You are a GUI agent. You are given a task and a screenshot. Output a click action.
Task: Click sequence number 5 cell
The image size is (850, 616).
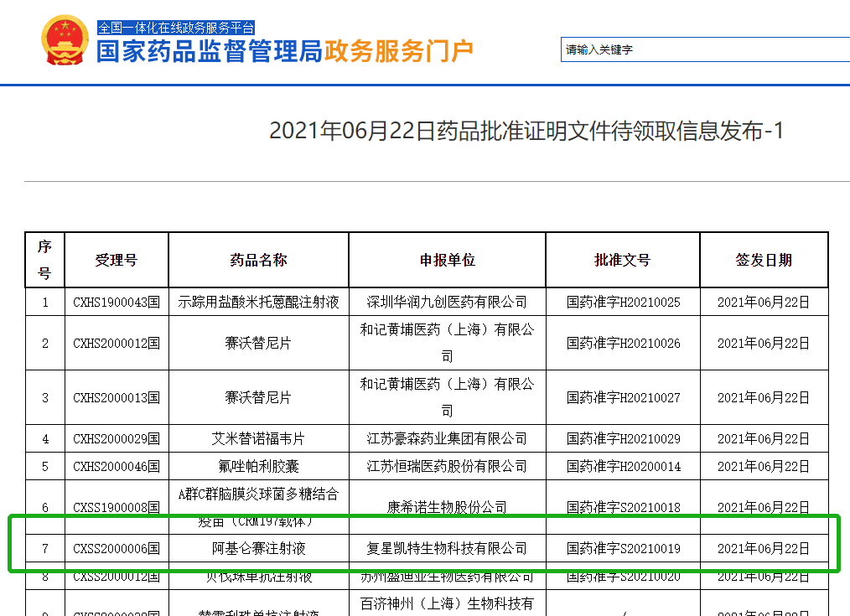click(x=45, y=466)
